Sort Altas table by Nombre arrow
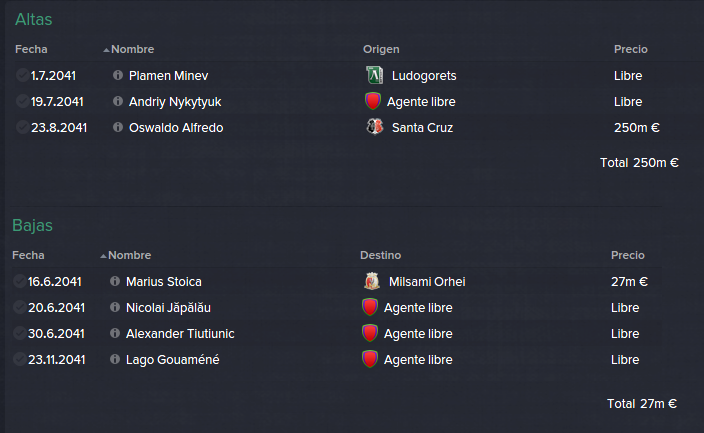The image size is (704, 433). (106, 50)
